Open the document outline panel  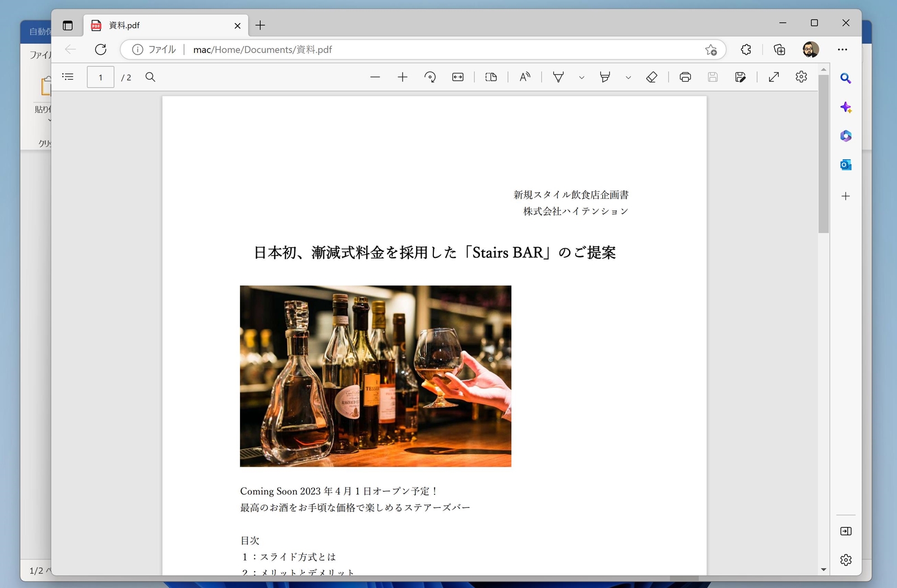[68, 77]
